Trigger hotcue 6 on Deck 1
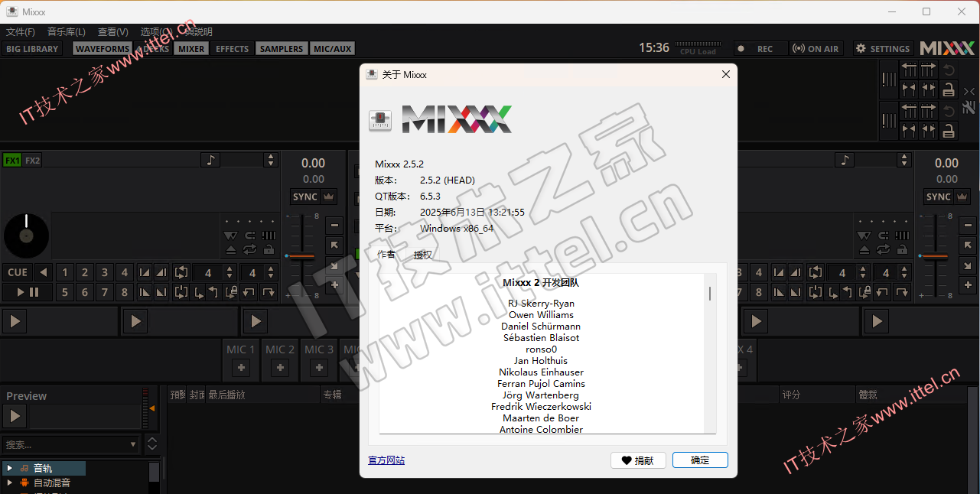 tap(85, 292)
